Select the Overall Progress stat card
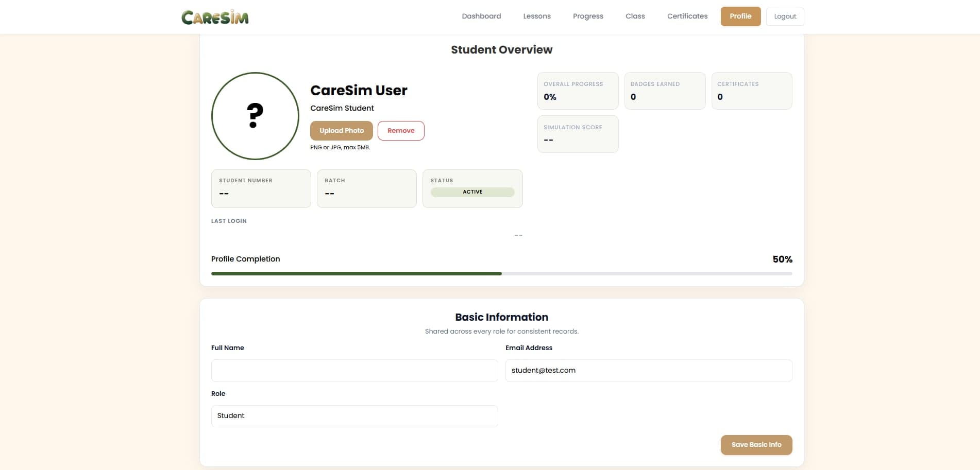The image size is (980, 470). coord(578,91)
